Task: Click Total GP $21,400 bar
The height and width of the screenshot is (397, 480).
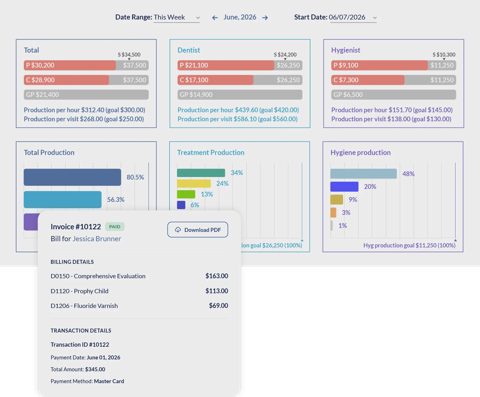Action: pos(86,95)
